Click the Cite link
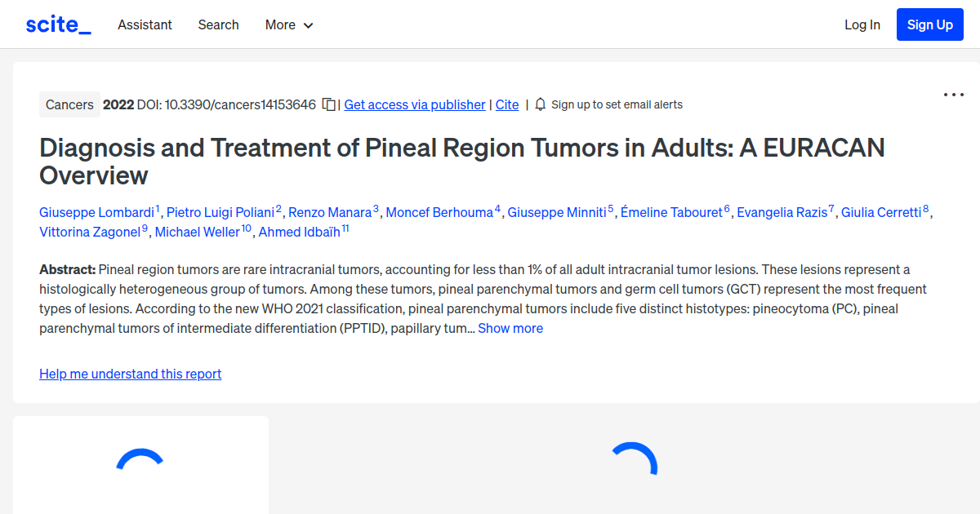Screen dimensions: 980x514 click(x=506, y=104)
